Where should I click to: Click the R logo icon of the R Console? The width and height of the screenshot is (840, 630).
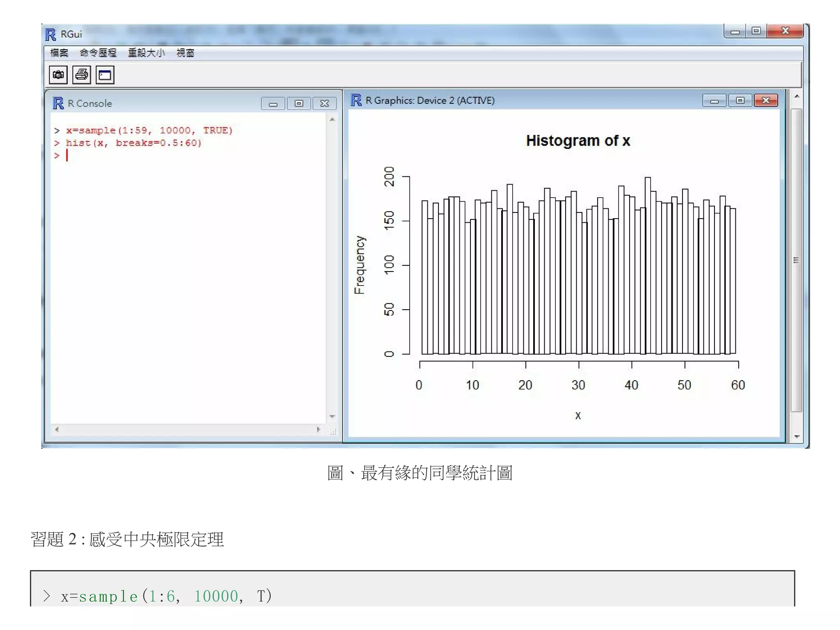(x=58, y=103)
